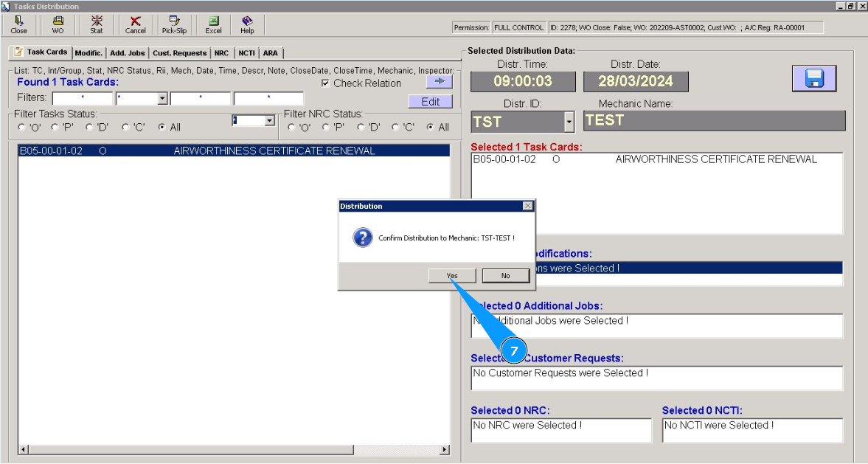Decline distribution with No button
This screenshot has height=464, width=868.
(x=505, y=276)
